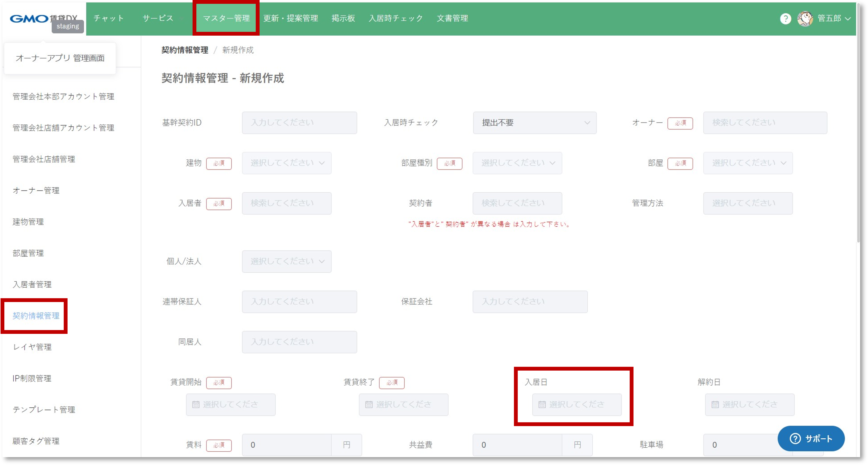This screenshot has height=465, width=868.
Task: Click calendar icon in 賃貸開始 field
Action: (196, 404)
